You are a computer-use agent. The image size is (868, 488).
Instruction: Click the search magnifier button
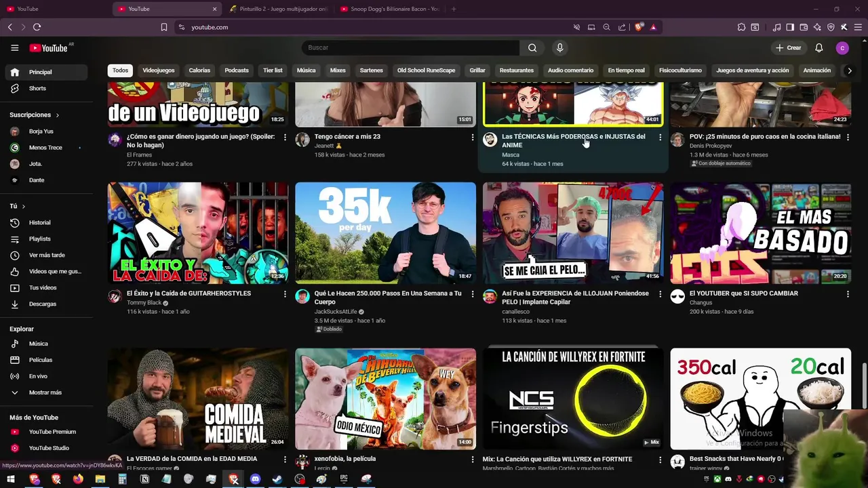[532, 47]
